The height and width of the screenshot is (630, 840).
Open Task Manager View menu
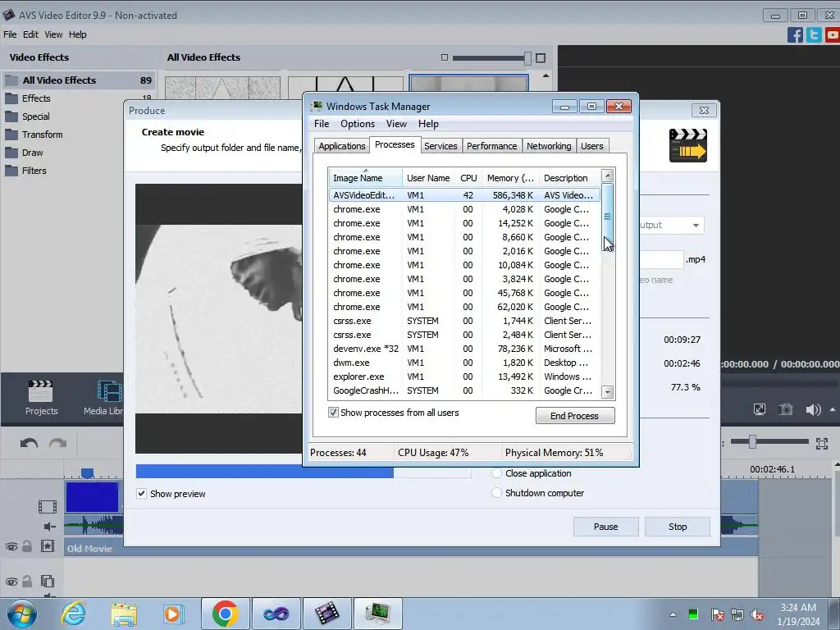396,124
